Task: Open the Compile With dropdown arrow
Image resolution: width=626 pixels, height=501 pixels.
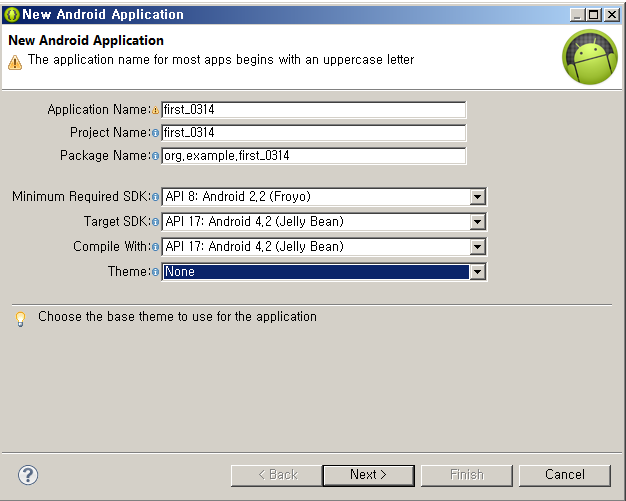Action: click(x=477, y=247)
